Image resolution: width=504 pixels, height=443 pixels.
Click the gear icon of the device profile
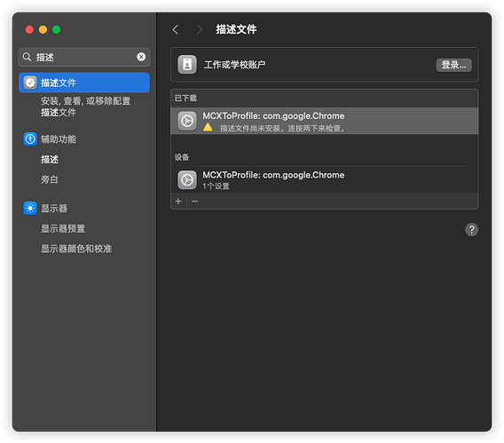[187, 180]
